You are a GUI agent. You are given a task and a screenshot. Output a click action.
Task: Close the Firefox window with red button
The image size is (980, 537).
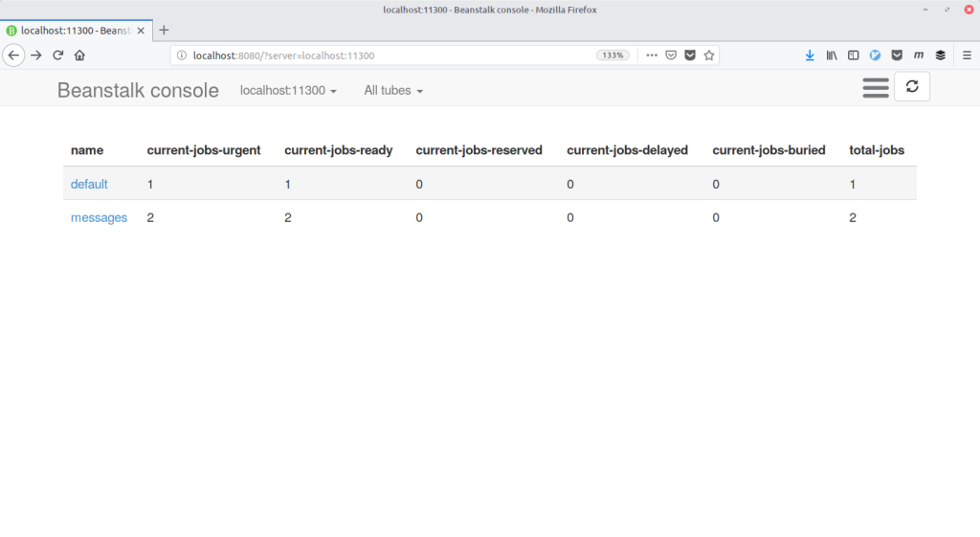click(969, 10)
